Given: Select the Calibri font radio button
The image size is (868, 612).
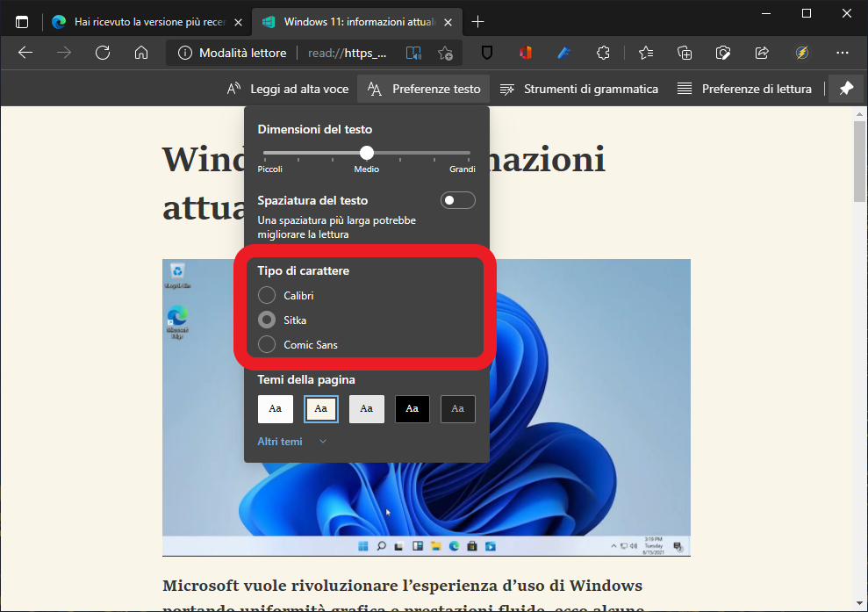Looking at the screenshot, I should (x=267, y=295).
